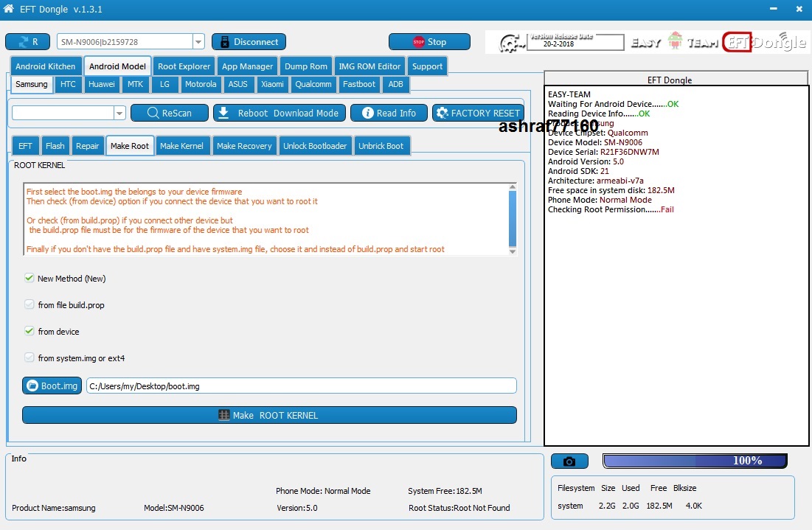Image resolution: width=812 pixels, height=530 pixels.
Task: Click Model:SM-N9006 in Info panel
Action: pyautogui.click(x=174, y=508)
